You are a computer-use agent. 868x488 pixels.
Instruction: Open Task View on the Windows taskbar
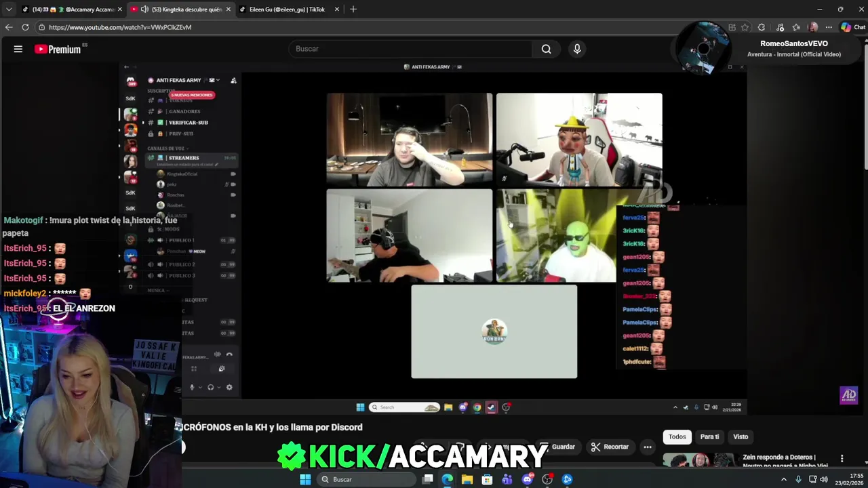tap(428, 480)
